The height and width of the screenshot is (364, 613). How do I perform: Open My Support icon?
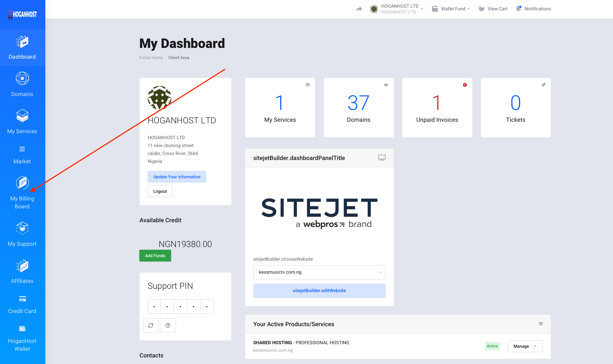tap(22, 228)
